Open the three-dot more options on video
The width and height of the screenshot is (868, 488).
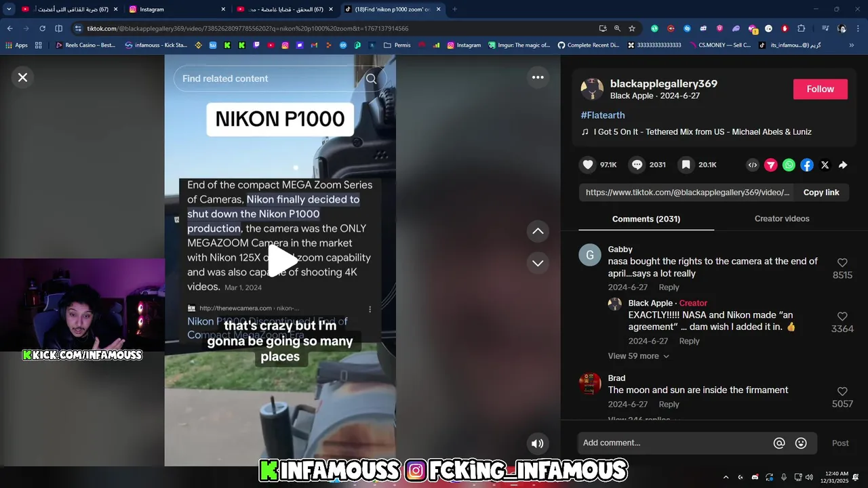point(538,77)
